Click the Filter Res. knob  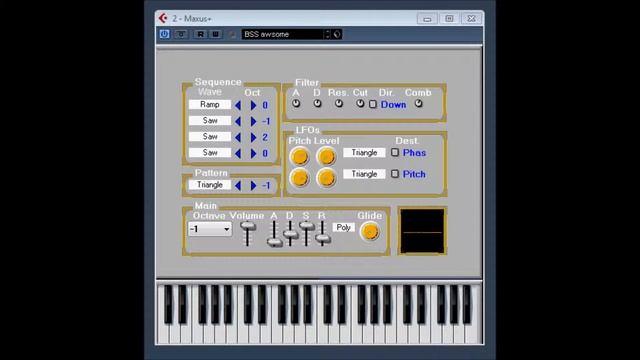339,104
